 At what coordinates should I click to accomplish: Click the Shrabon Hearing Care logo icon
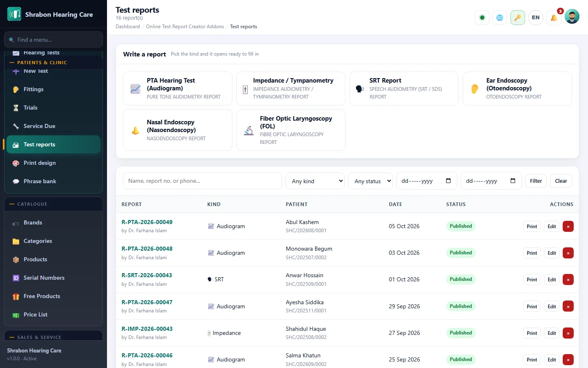[14, 14]
